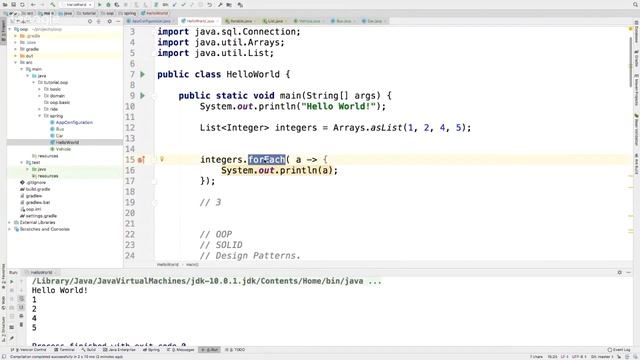Click the Settings wrench icon in the top toolbar
640x360 pixels.
220,5
